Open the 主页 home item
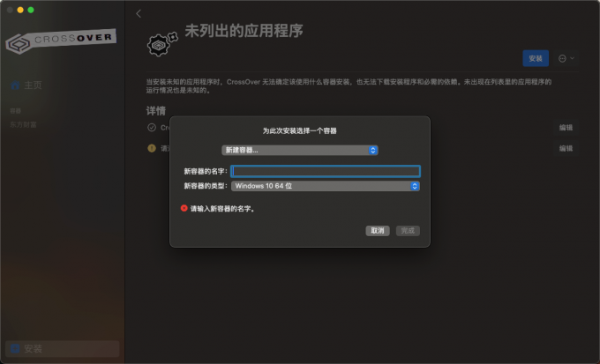The height and width of the screenshot is (364, 600). click(26, 85)
